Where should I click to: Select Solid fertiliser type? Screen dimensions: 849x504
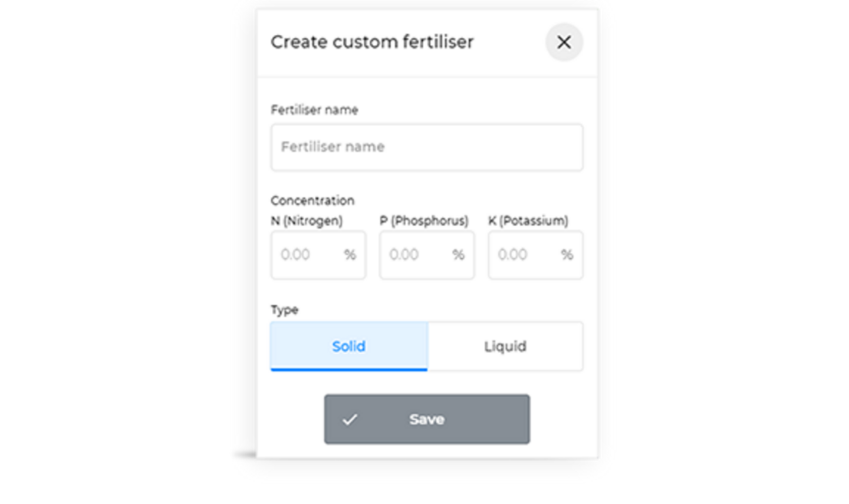349,346
